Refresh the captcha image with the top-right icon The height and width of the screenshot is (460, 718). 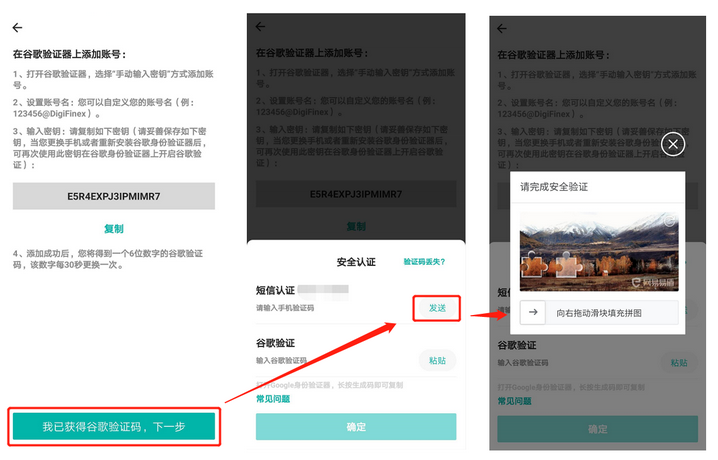(x=667, y=221)
